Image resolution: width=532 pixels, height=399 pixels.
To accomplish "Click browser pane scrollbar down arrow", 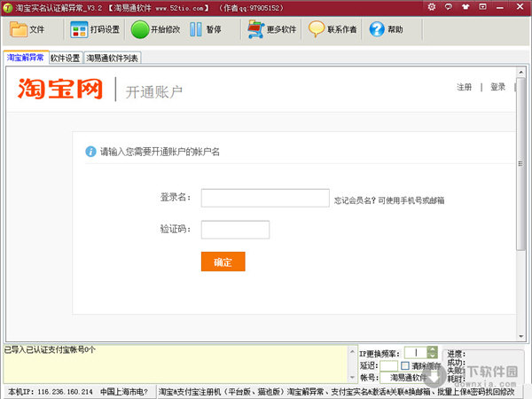I will click(520, 337).
